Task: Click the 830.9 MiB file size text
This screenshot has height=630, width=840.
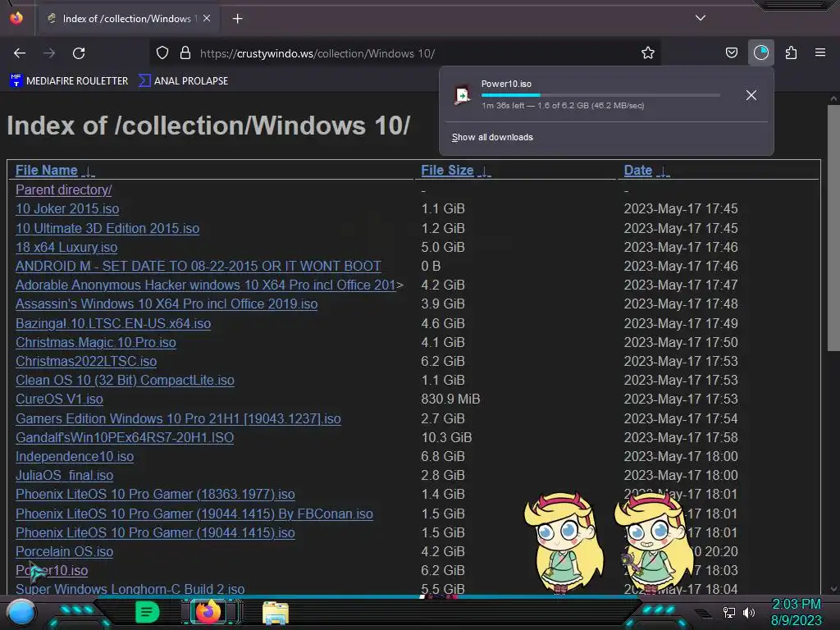Action: (450, 399)
